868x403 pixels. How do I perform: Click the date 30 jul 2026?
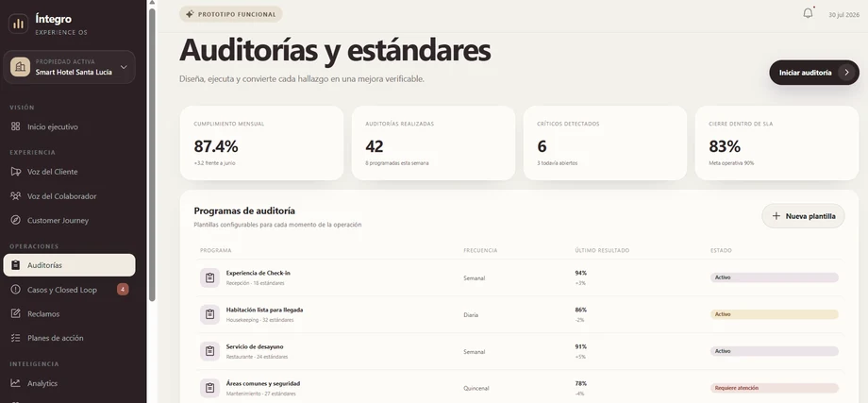click(844, 15)
